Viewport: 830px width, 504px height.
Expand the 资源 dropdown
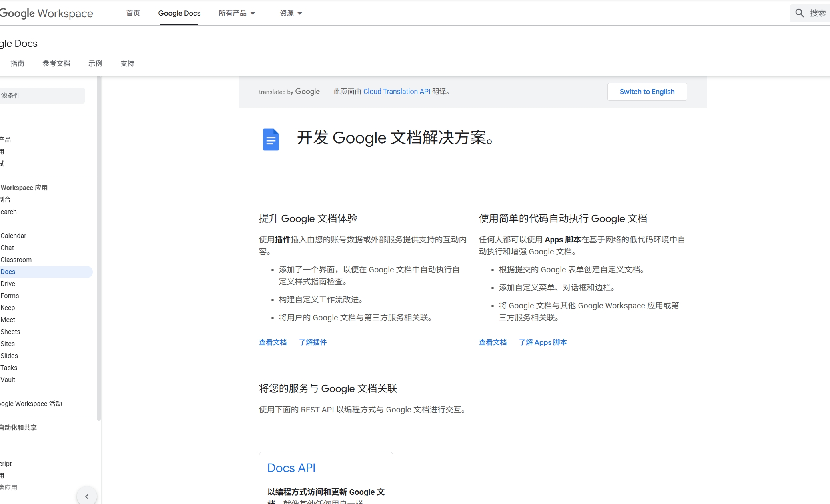click(x=291, y=13)
